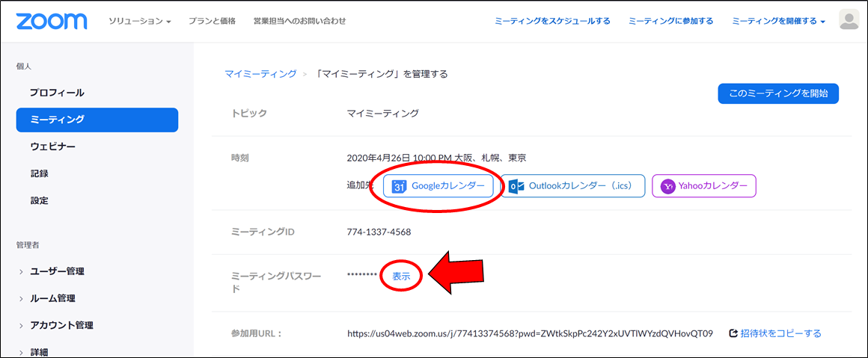Click the copy invitation share icon
Image resolution: width=868 pixels, height=358 pixels.
click(733, 333)
